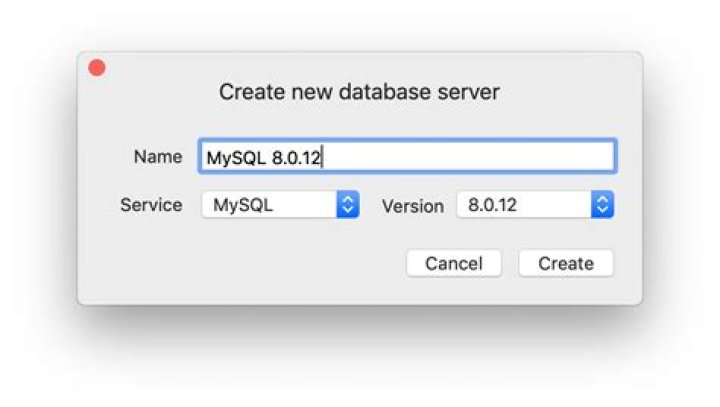Click blank dialog area left of Cancel
720x407 pixels.
pyautogui.click(x=250, y=264)
